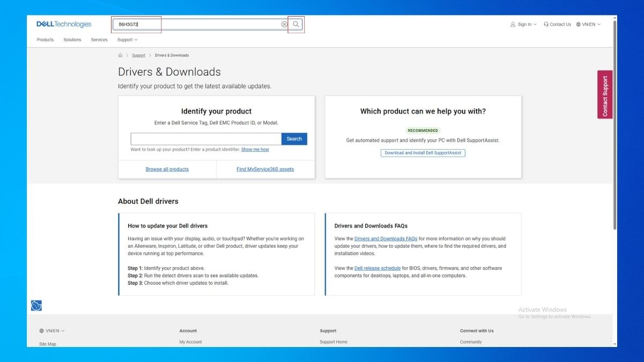This screenshot has height=362, width=644.
Task: Open the Products menu
Action: click(x=45, y=40)
